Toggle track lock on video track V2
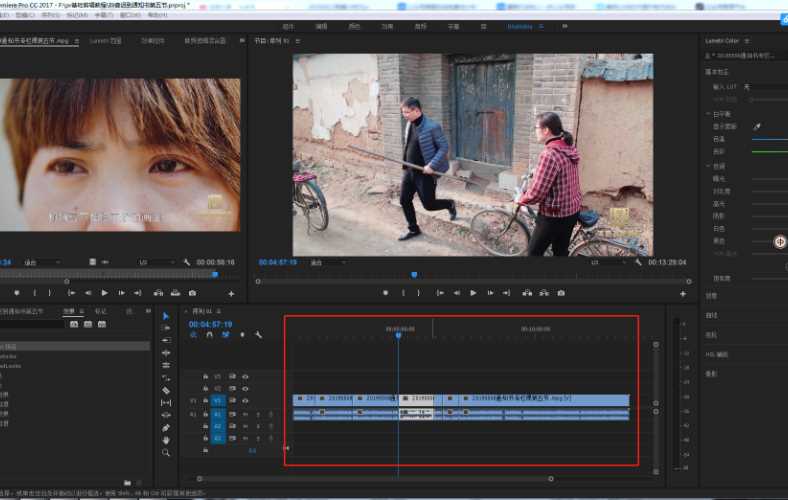 (206, 388)
